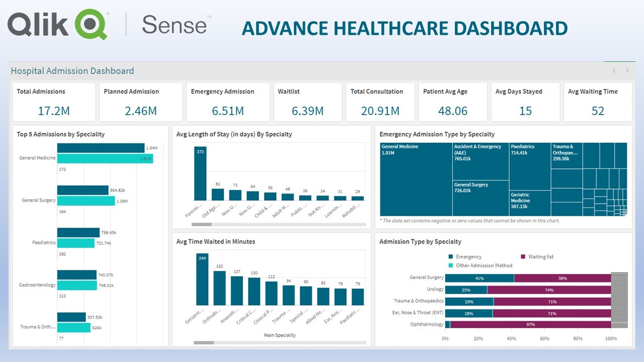Go to previous sheet arrow
644x362 pixels.
(x=614, y=71)
